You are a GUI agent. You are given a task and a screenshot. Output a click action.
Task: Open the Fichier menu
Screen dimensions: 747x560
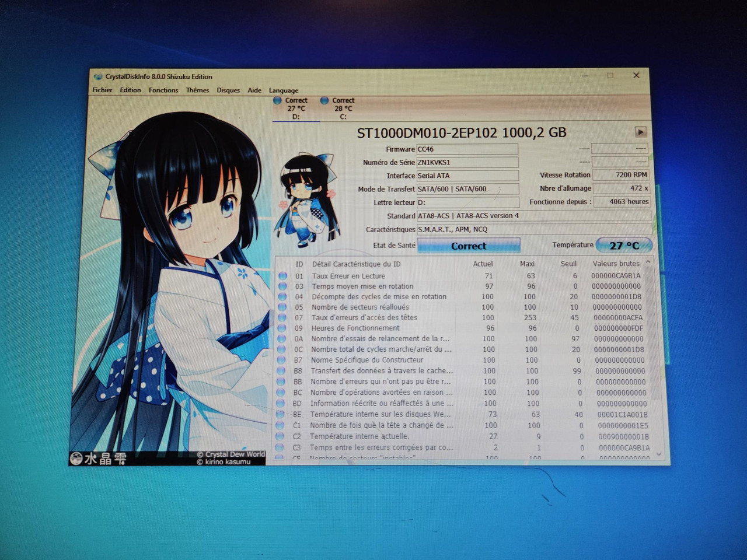click(x=102, y=90)
